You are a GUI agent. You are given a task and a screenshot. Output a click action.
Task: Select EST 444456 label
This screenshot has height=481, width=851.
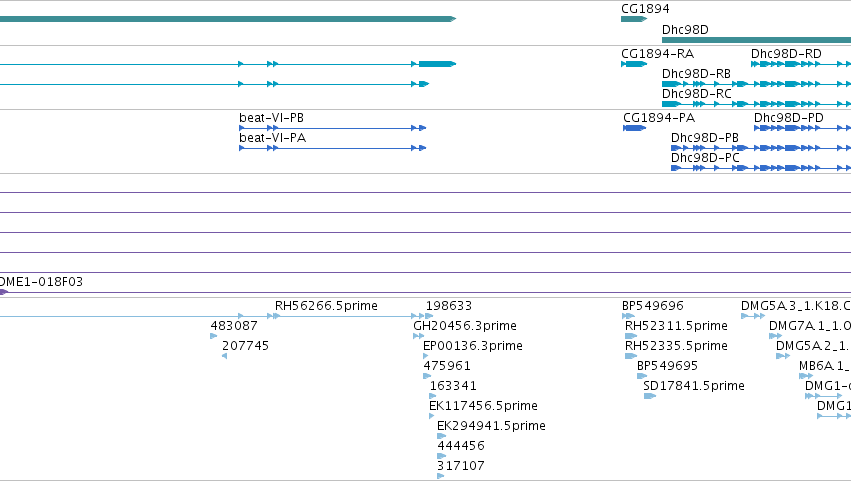coord(461,446)
